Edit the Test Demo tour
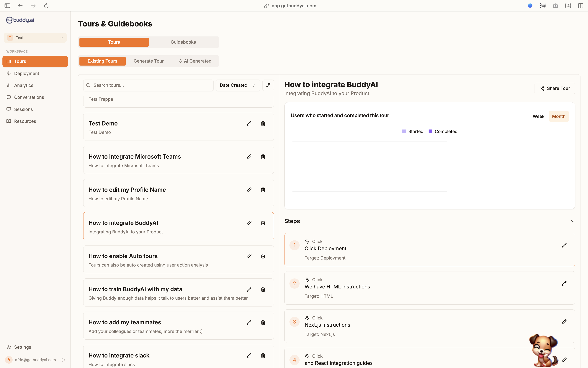The height and width of the screenshot is (368, 588). point(249,124)
